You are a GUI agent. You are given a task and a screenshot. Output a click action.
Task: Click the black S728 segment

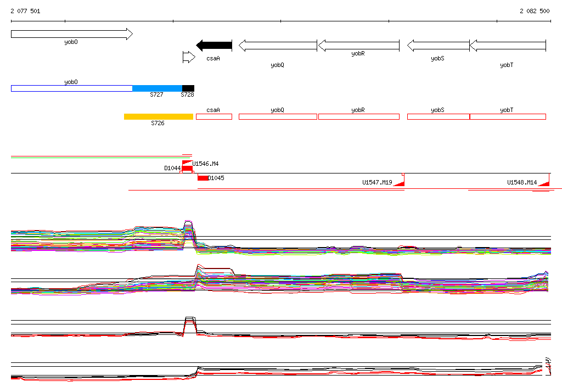click(188, 88)
